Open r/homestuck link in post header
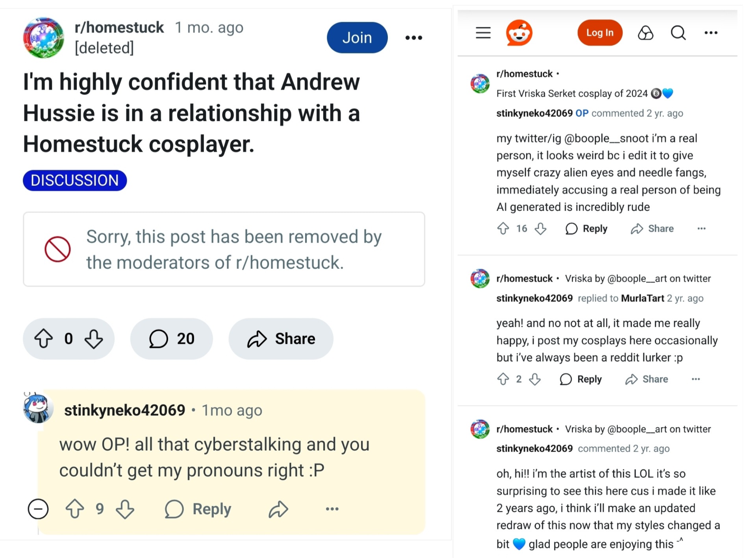 (x=119, y=28)
